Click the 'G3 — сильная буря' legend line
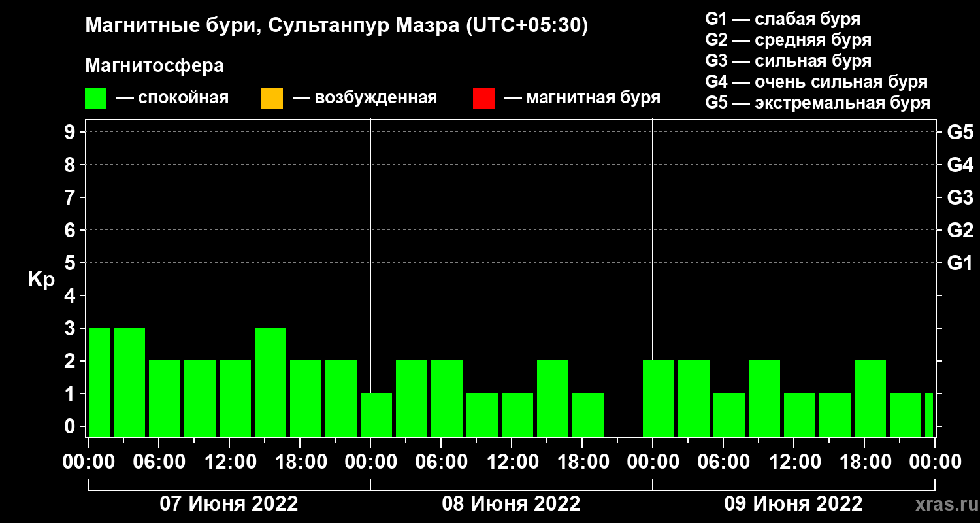This screenshot has height=523, width=980. click(788, 61)
